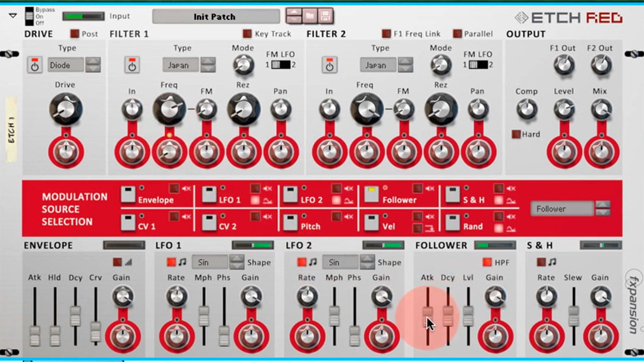This screenshot has height=362, width=644.
Task: Toggle the Filter 2 power button
Action: click(330, 65)
